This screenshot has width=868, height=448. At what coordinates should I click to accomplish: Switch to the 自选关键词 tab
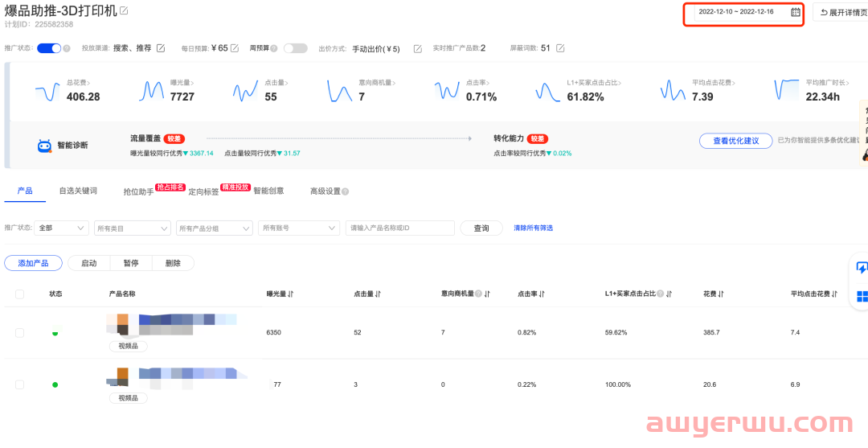click(78, 191)
